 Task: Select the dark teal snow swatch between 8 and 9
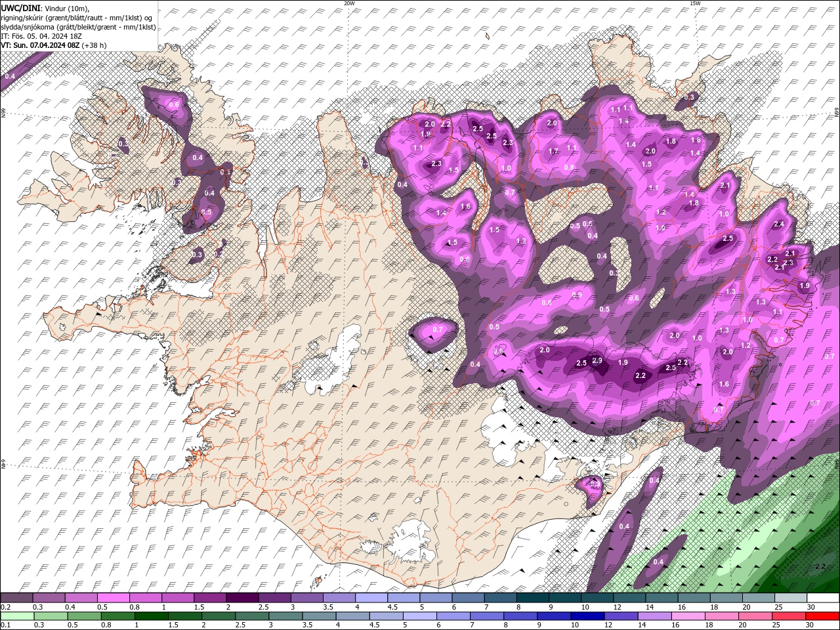tap(532, 598)
